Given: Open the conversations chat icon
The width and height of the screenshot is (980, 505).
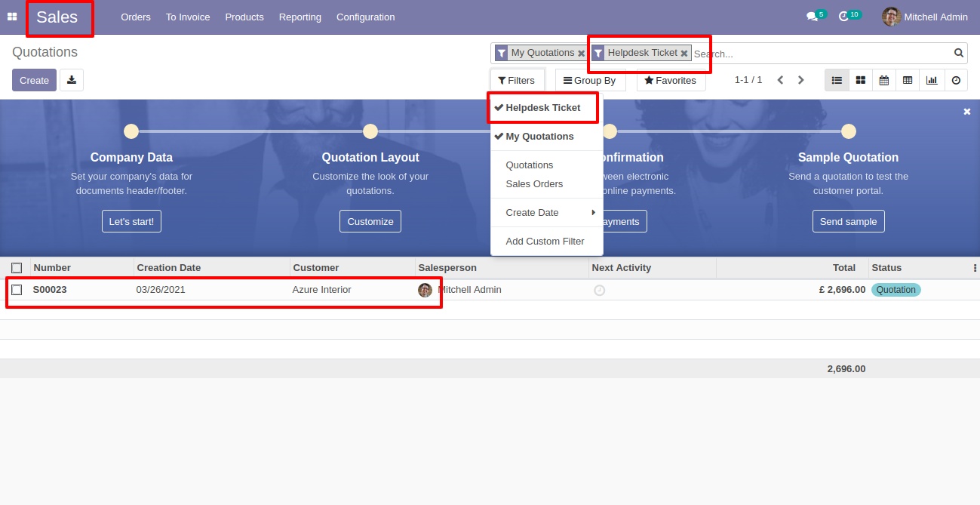Looking at the screenshot, I should [813, 17].
